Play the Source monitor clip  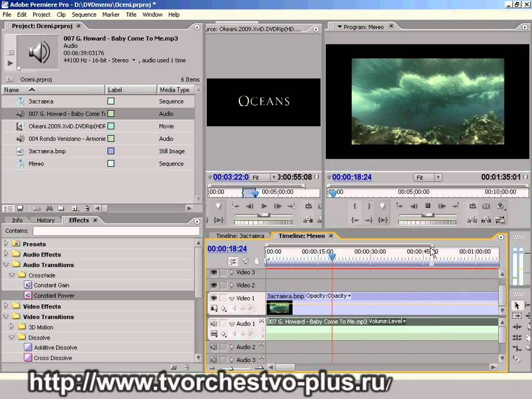(x=264, y=206)
